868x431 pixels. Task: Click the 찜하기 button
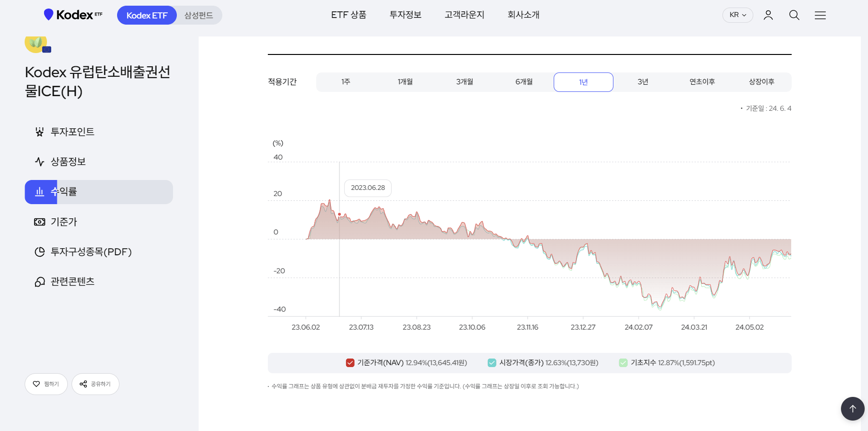pos(46,384)
